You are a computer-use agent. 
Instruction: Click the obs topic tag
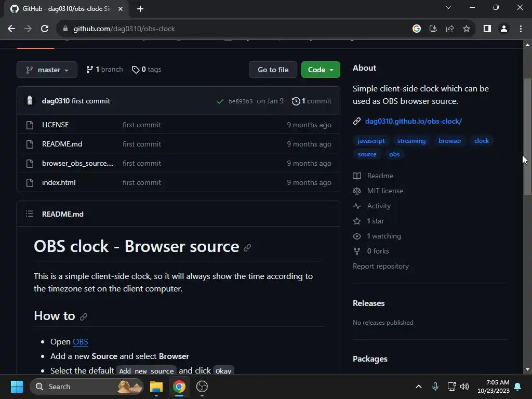394,154
